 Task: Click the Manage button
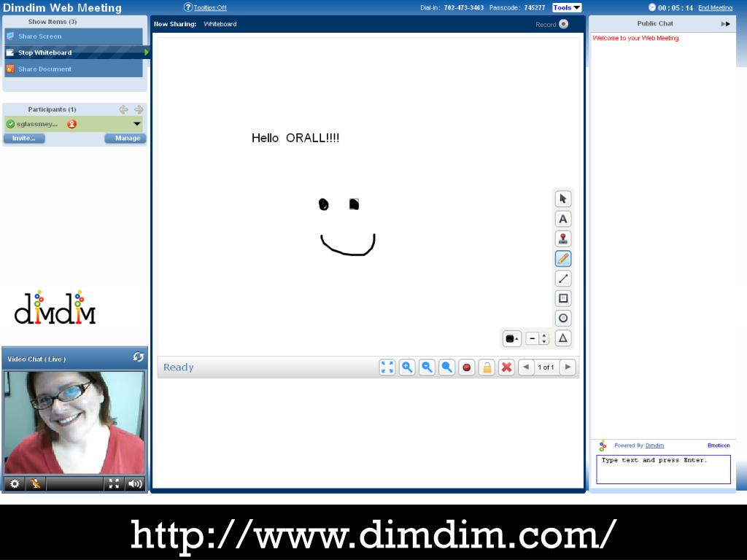coord(125,138)
